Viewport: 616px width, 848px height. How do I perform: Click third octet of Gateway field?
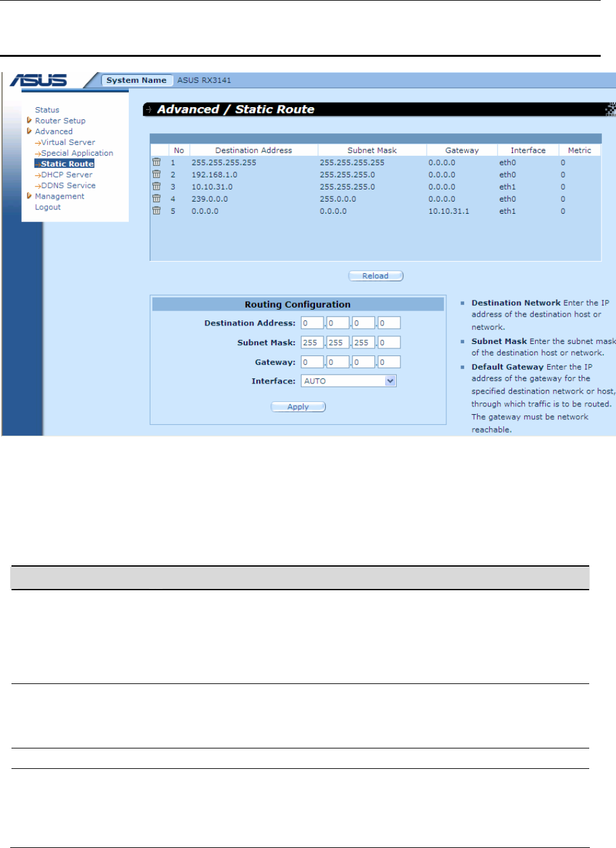pyautogui.click(x=363, y=362)
